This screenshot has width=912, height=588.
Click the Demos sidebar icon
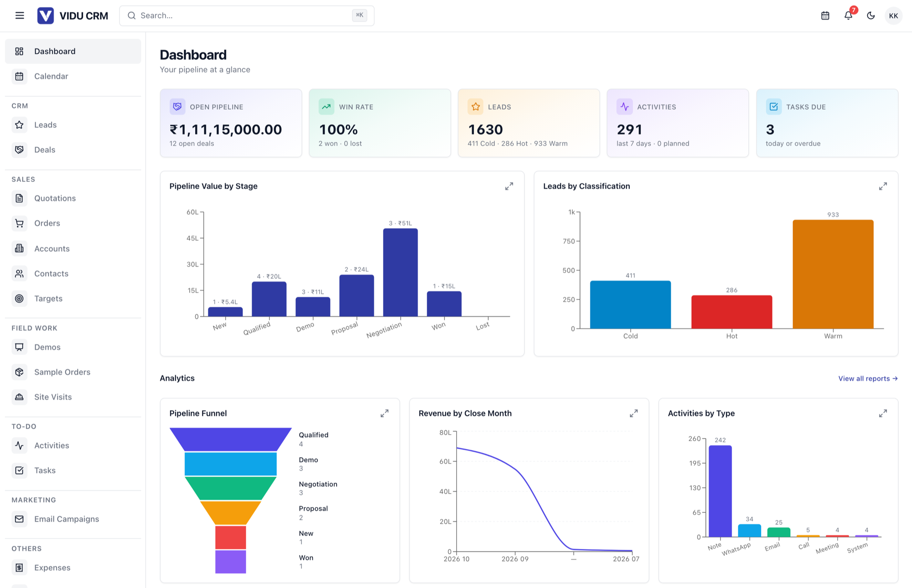(19, 347)
